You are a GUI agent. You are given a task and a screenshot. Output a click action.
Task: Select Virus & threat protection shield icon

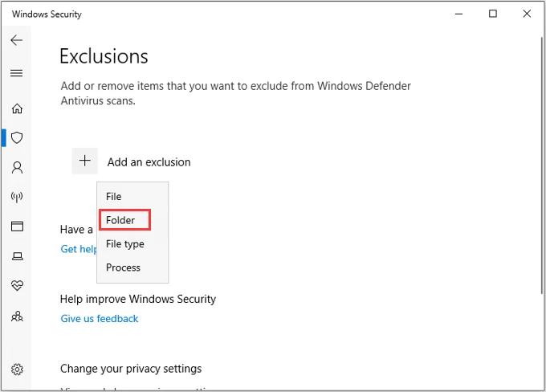[x=17, y=137]
